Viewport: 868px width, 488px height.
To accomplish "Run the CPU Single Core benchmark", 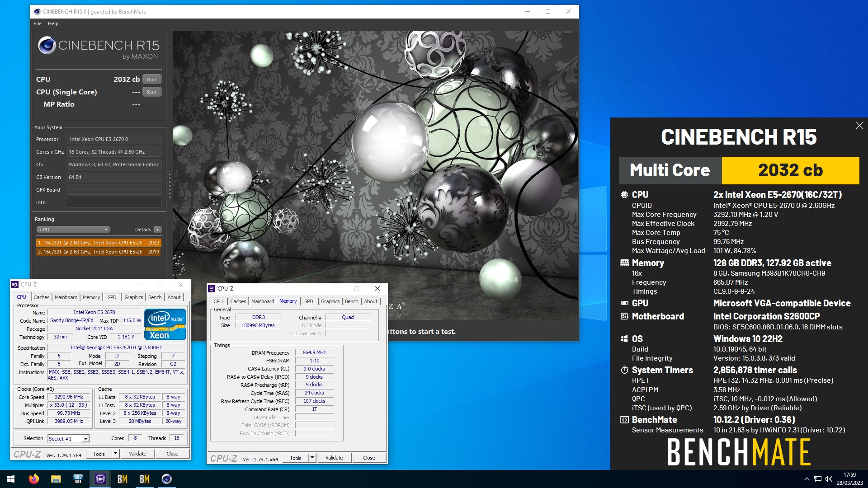I will point(152,92).
